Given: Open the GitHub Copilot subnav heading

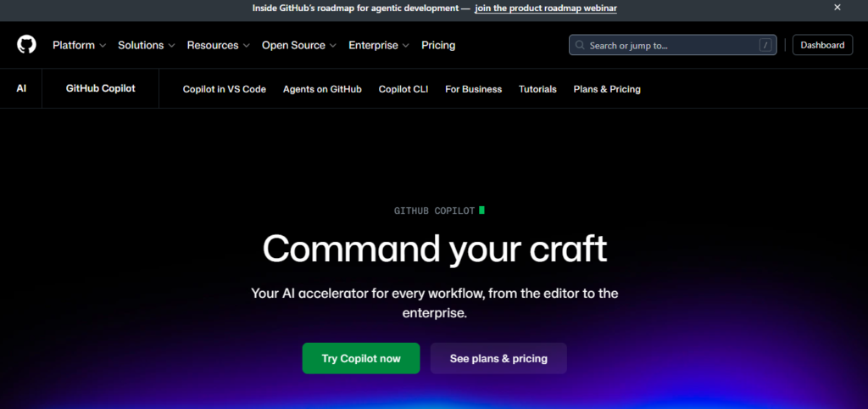Looking at the screenshot, I should tap(100, 88).
